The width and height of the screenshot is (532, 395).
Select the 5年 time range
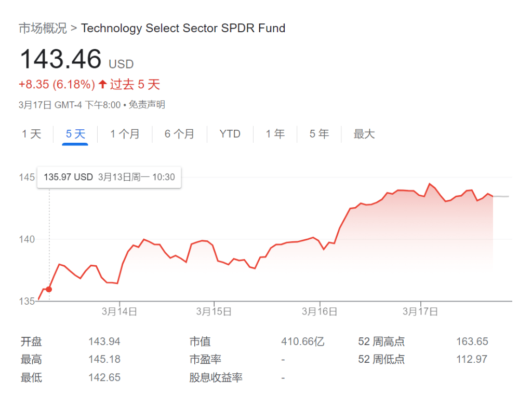coord(318,134)
